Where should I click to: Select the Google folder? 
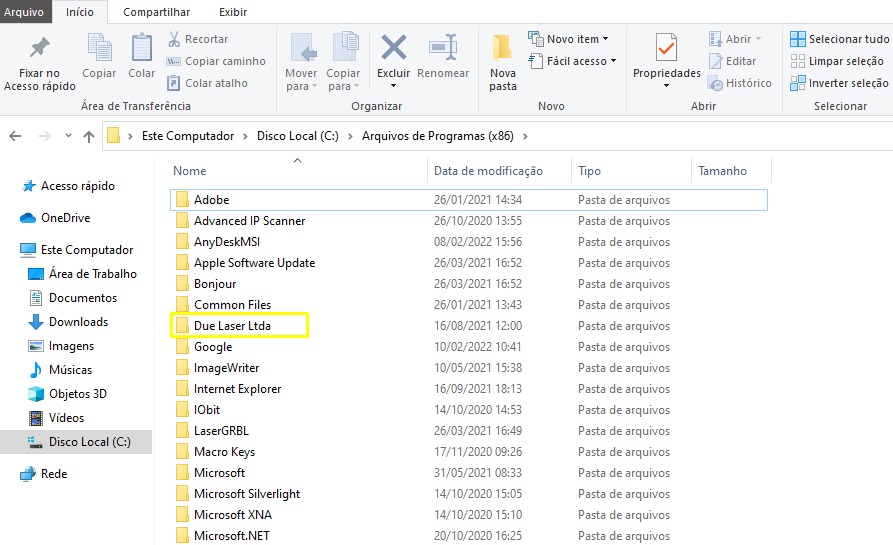[x=468, y=347]
